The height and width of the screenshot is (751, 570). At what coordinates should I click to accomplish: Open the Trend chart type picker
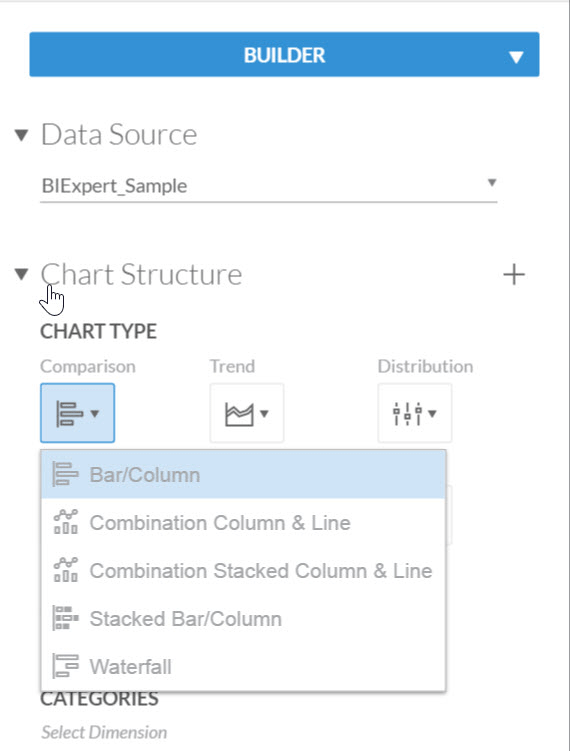246,413
